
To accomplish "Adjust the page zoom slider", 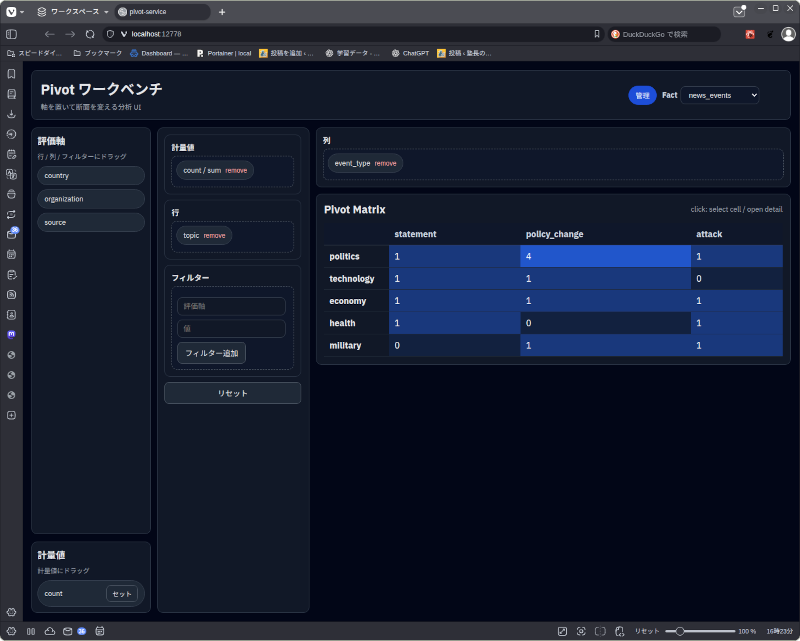I will [681, 631].
